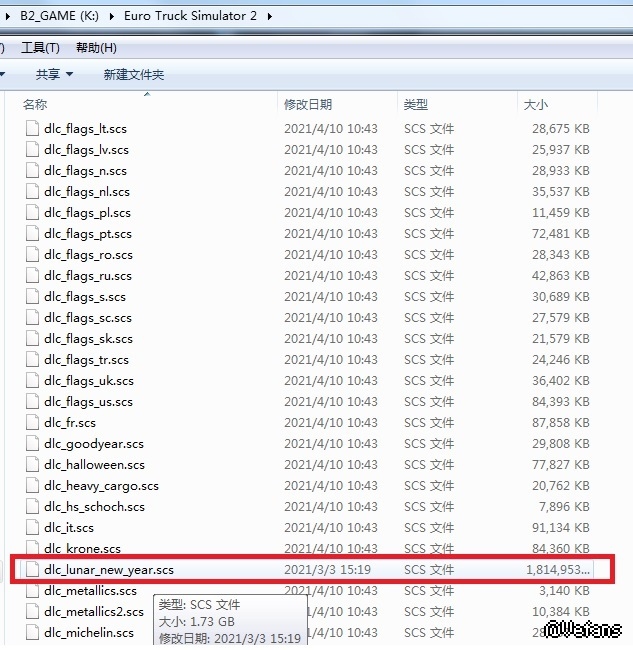Click the dlc_flags_pt.scs file icon

pos(32,234)
